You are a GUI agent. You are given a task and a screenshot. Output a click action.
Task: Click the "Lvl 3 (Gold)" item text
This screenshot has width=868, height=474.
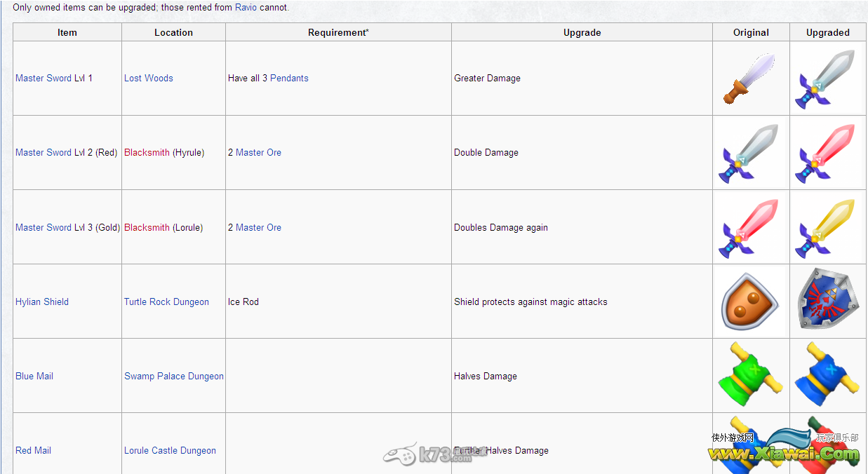tap(97, 228)
